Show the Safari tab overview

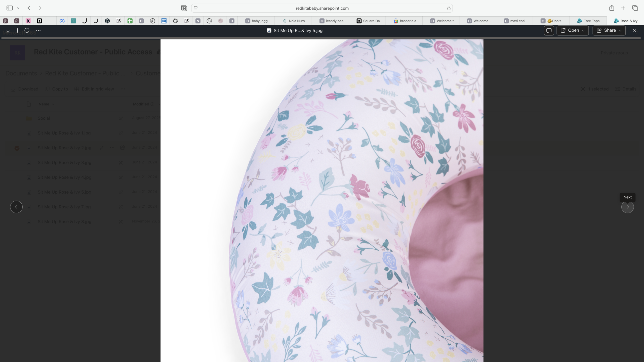point(635,8)
